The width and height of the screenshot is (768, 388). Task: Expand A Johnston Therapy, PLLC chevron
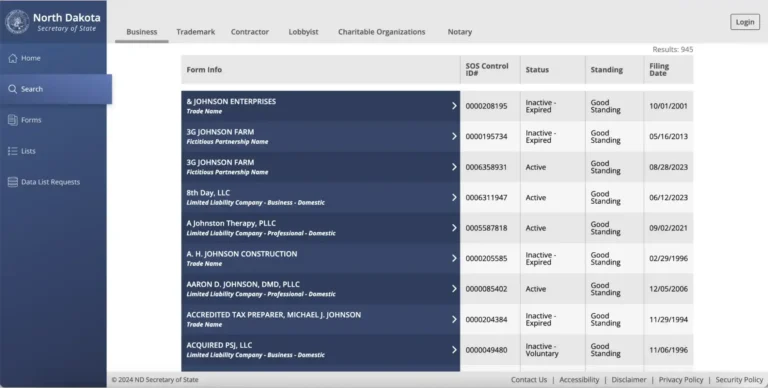454,228
